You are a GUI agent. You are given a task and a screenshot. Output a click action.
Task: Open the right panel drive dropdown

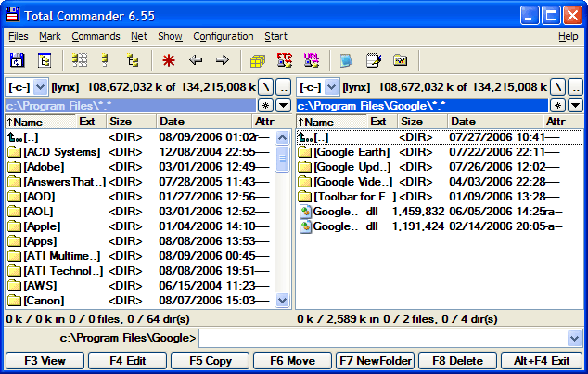(331, 87)
